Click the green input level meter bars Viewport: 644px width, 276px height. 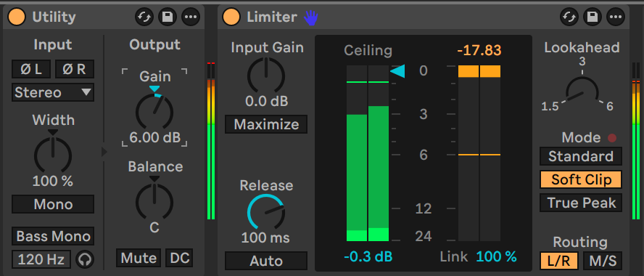pyautogui.click(x=368, y=153)
